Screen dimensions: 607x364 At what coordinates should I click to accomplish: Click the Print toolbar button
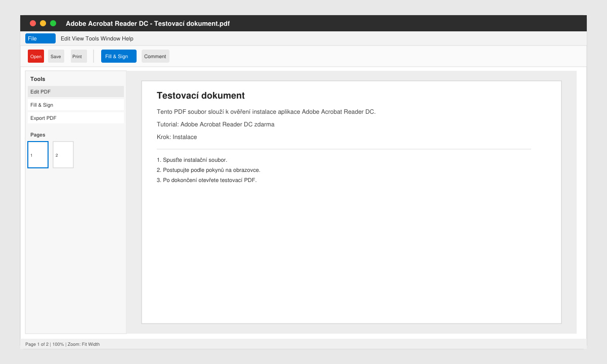click(x=78, y=56)
